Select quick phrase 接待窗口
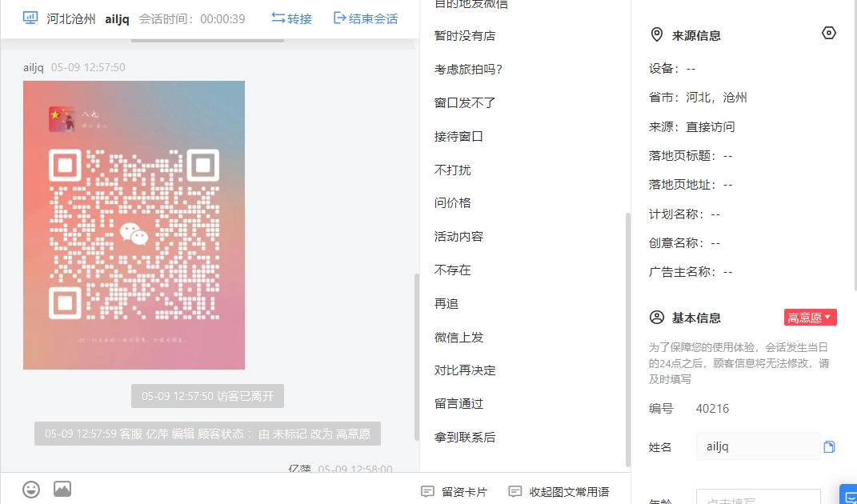Viewport: 857px width, 504px height. 459,137
